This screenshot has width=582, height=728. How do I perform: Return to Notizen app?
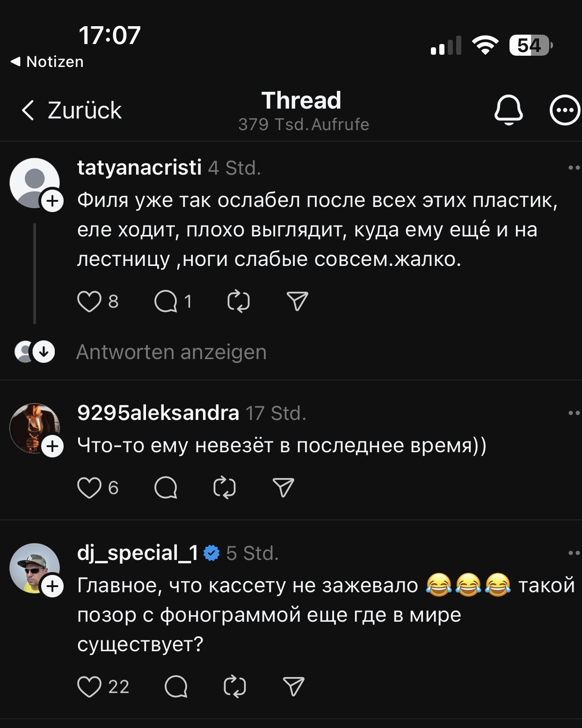click(x=47, y=61)
